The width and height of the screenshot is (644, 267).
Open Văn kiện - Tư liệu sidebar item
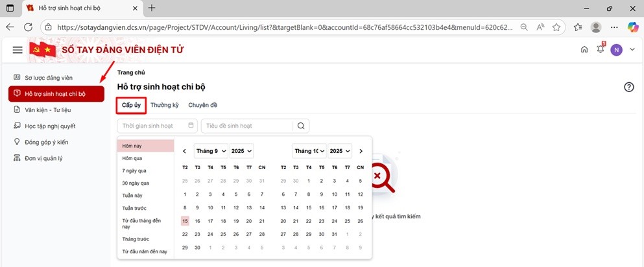pyautogui.click(x=47, y=110)
